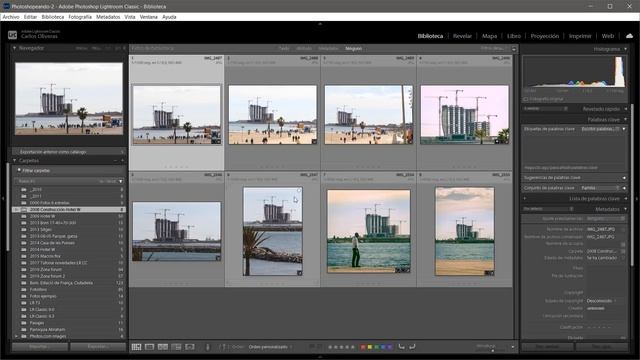Open the Orden personalizado sort dropdown

click(x=270, y=347)
